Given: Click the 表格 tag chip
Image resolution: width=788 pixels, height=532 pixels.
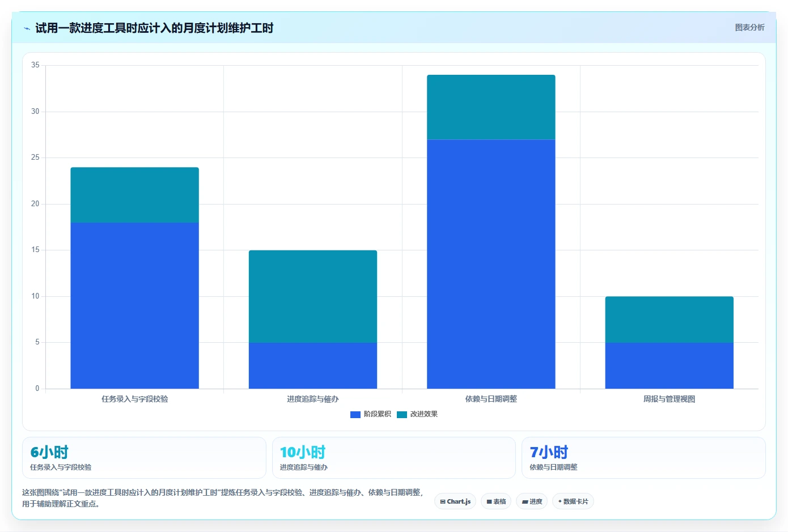Looking at the screenshot, I should [x=496, y=501].
